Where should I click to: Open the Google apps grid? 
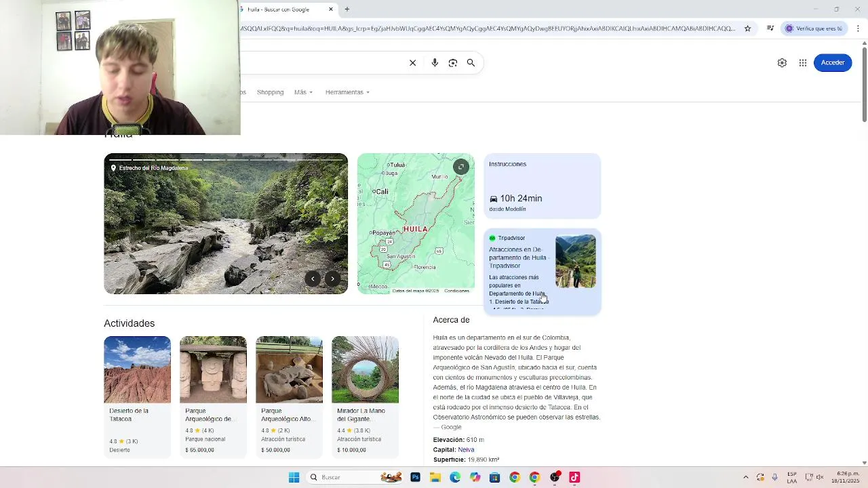coord(803,62)
